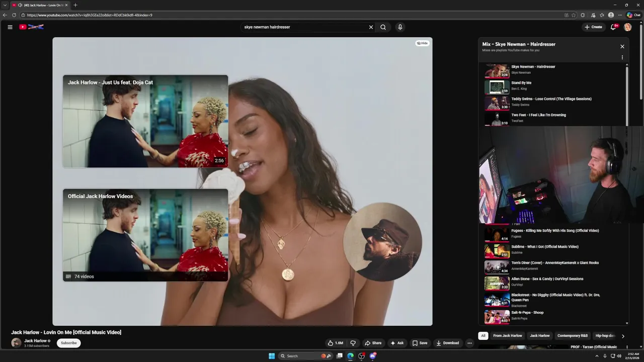Open Official Jack Harlow Videos playlist card

(145, 235)
